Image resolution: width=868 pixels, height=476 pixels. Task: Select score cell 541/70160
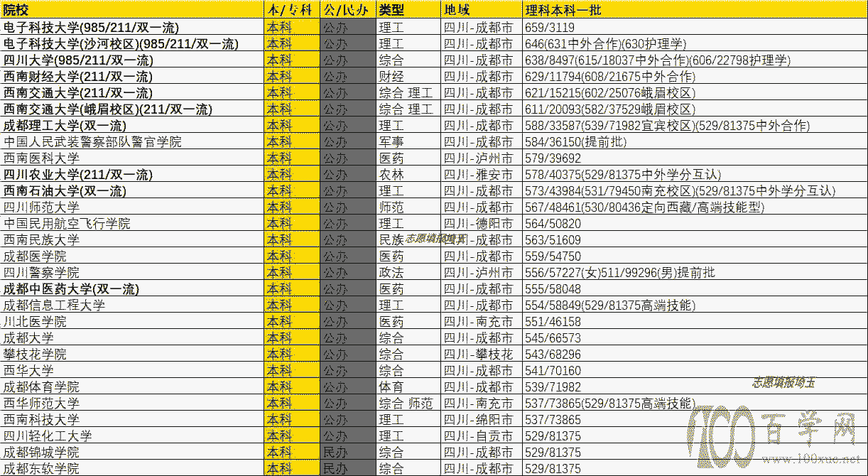click(694, 371)
